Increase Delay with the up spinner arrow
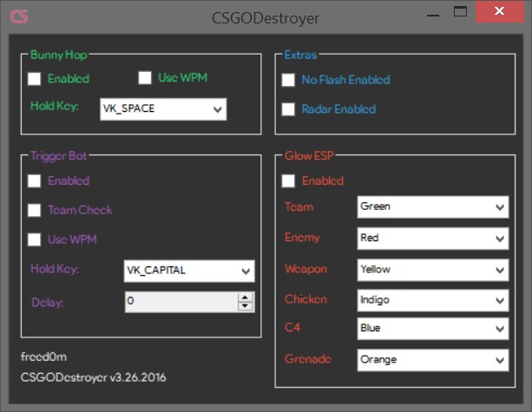 click(245, 298)
